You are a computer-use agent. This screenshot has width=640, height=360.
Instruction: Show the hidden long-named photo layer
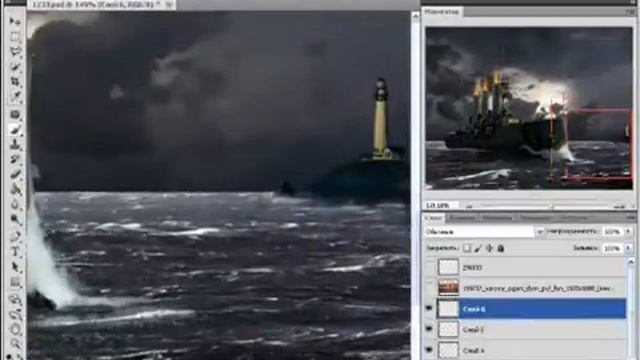429,288
